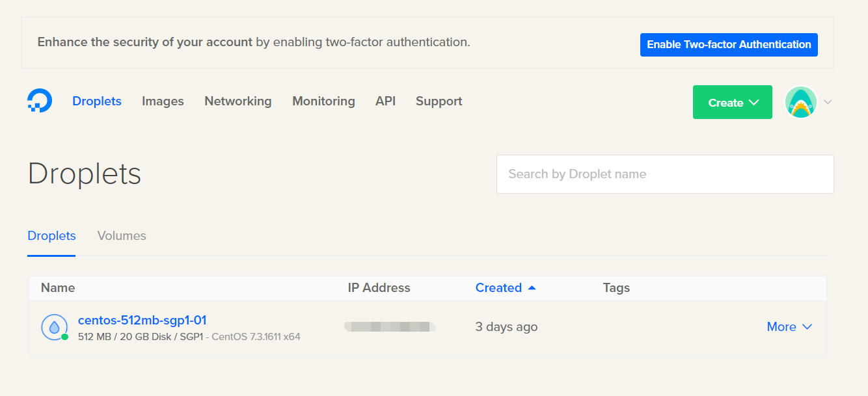Viewport: 868px width, 396px height.
Task: Open the shark avatar profile picture
Action: [x=801, y=102]
